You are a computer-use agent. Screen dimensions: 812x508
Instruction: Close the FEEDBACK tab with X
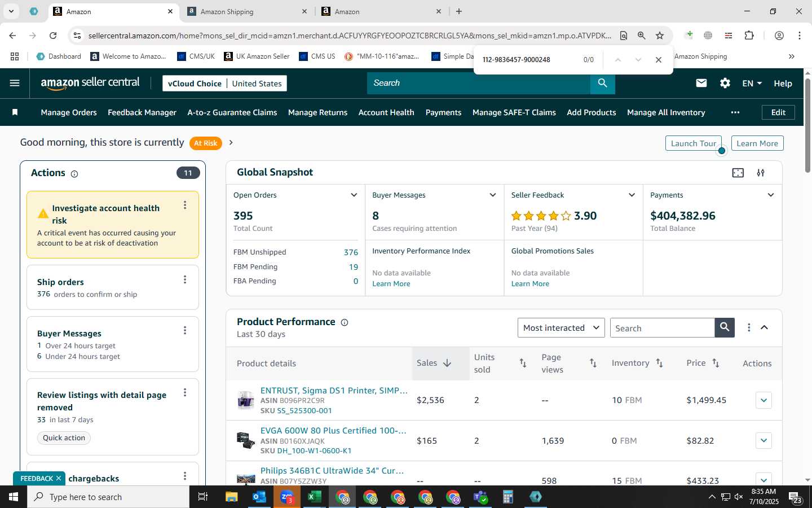(x=59, y=479)
